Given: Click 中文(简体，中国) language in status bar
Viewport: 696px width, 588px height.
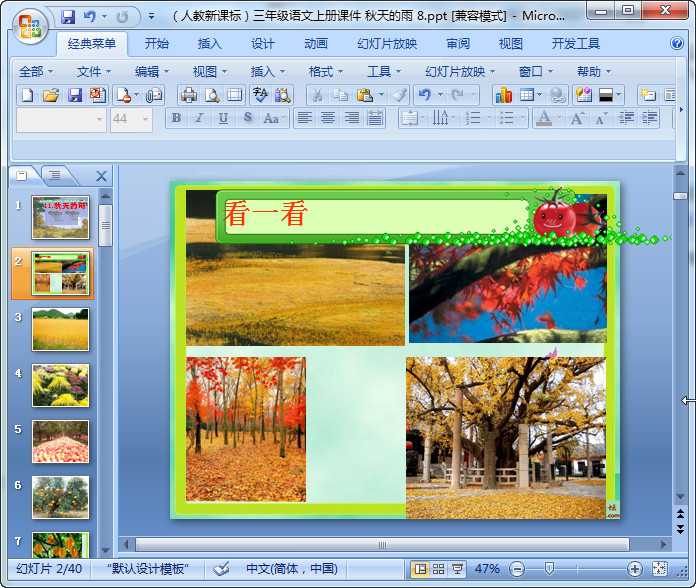Looking at the screenshot, I should 292,568.
